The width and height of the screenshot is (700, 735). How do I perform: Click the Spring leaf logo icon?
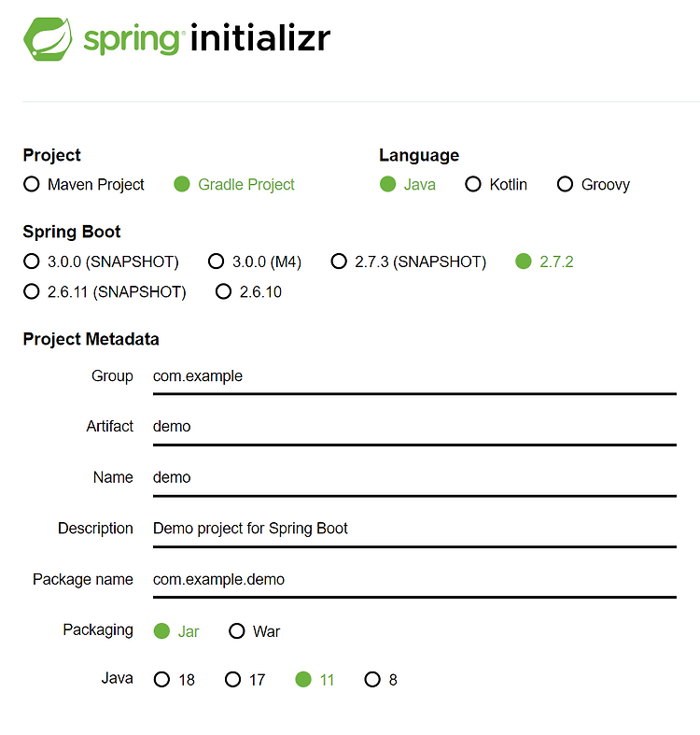coord(48,39)
